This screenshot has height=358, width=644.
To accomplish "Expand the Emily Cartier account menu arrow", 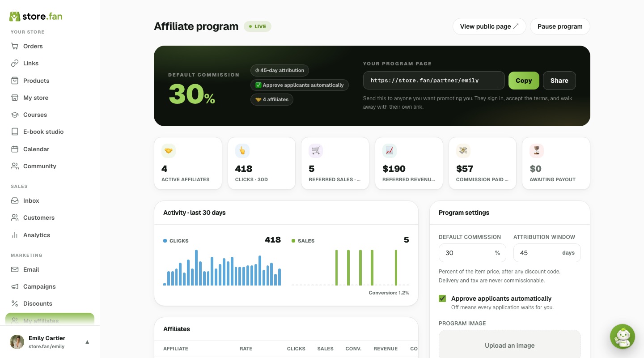I will 87,342.
